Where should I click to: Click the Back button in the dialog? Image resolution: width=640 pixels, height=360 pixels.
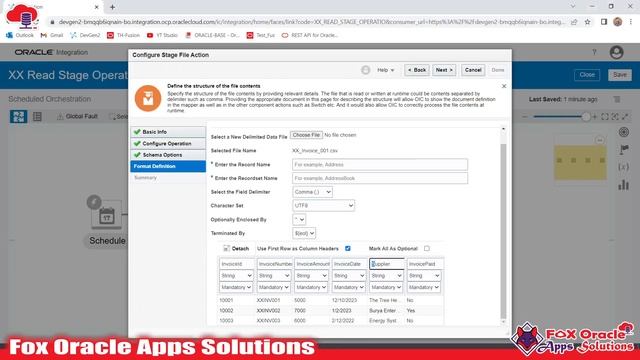coord(417,70)
